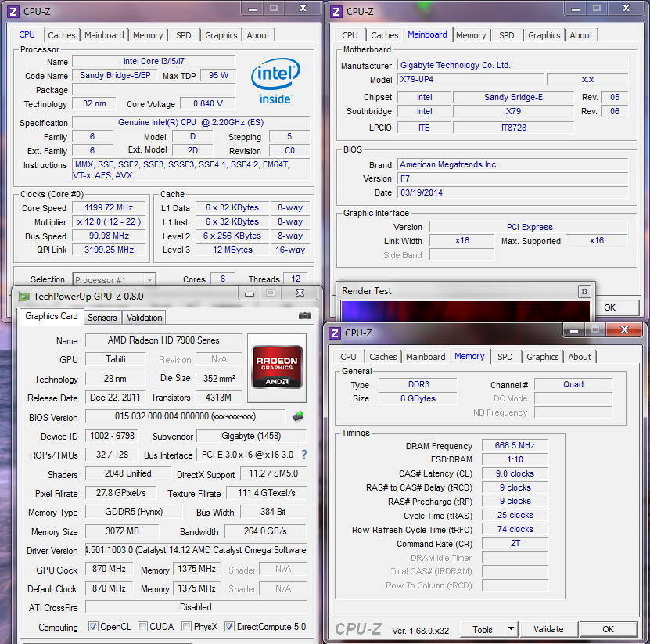Open the Caches tab in the CPU window
Viewport: 650px width, 644px height.
point(61,35)
